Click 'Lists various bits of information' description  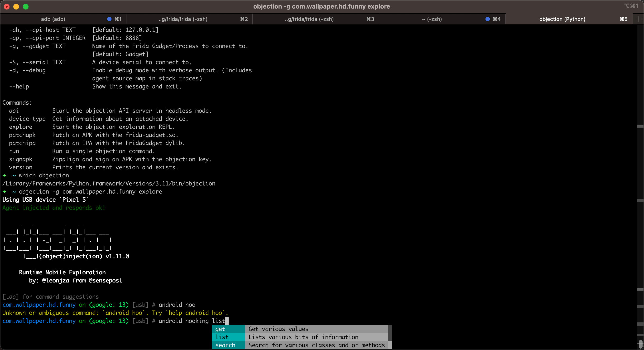[303, 337]
